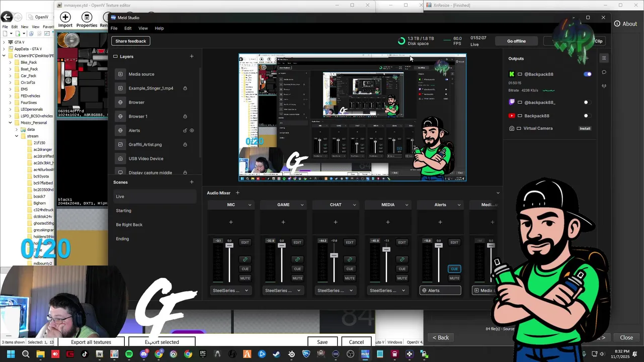The width and height of the screenshot is (644, 362).
Task: Open MIC SteelSeries device dropdown
Action: [230, 290]
